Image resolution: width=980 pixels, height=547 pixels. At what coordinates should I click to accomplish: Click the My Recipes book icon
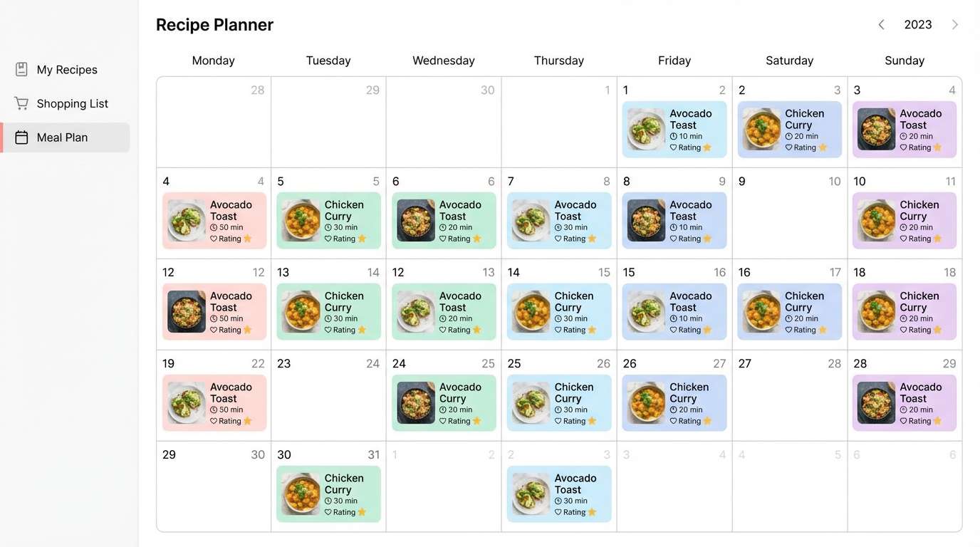pos(22,69)
